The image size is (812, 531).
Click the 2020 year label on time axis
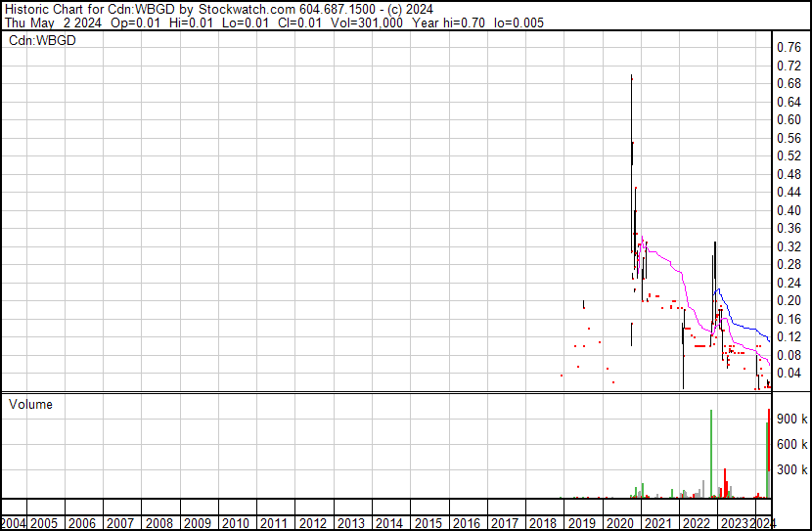point(620,524)
